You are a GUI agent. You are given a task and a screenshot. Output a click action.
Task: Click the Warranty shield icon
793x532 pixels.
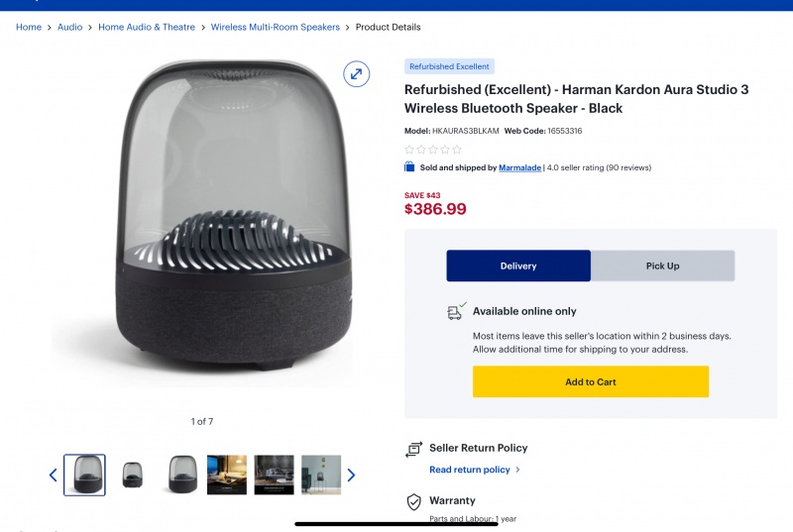pos(414,501)
